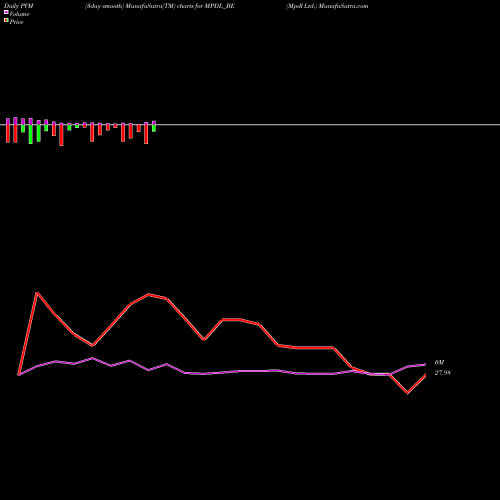The image size is (500, 500).
Task: Click the chart title mentioning MPDL_BE
Action: [160, 6]
